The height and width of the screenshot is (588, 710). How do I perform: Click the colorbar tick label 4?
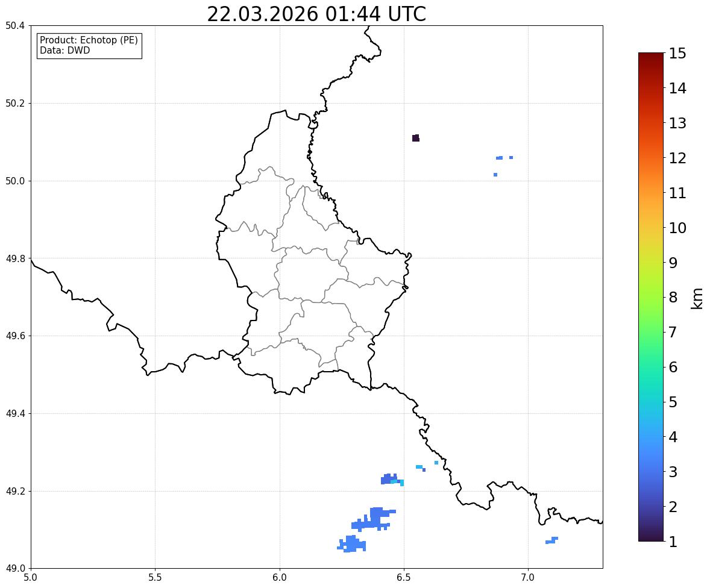point(673,437)
